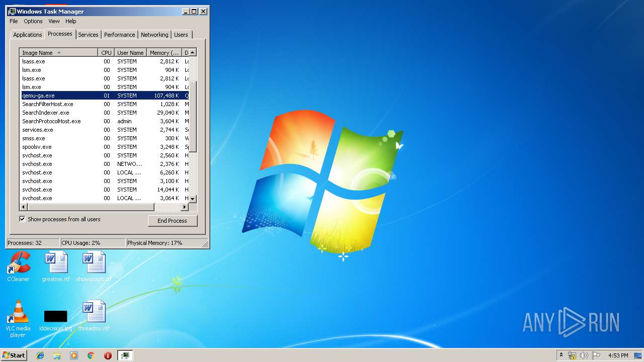Viewport: 644px width, 362px height.
Task: Click horizontal scroll right arrow
Action: 185,207
